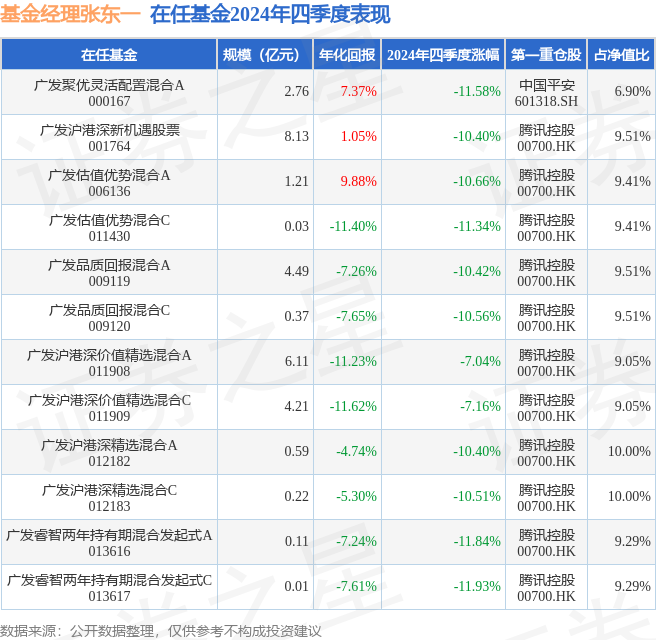Select fund 广发沪港深价值精选混合A 011908
The image size is (656, 640).
(x=109, y=363)
